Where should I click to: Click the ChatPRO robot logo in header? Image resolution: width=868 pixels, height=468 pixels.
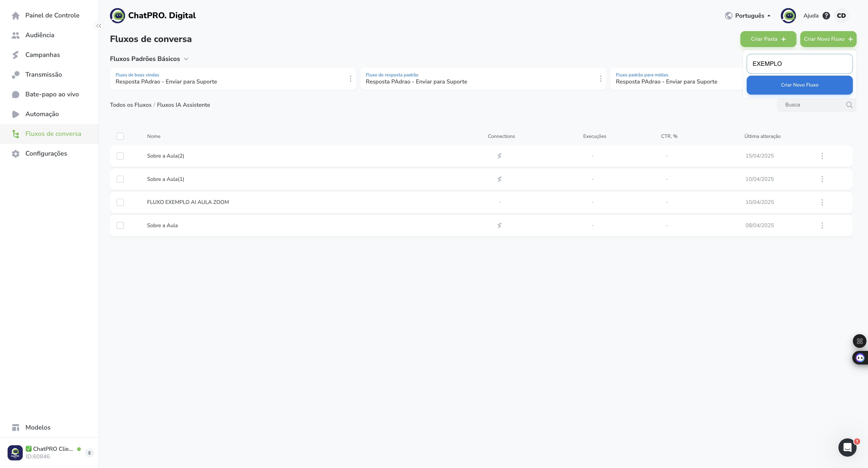tap(117, 15)
